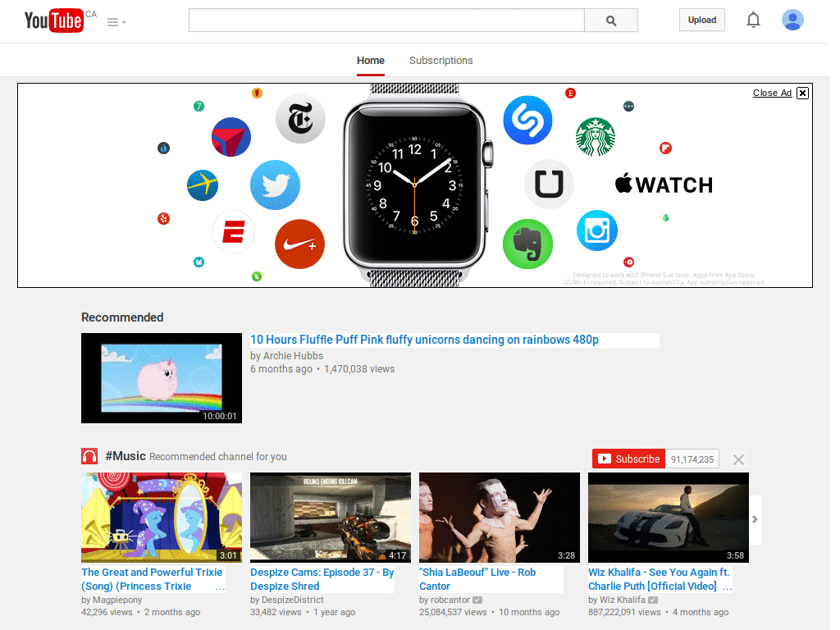Open the #Music channel link
Viewport: 840px width, 630px height.
[x=126, y=456]
